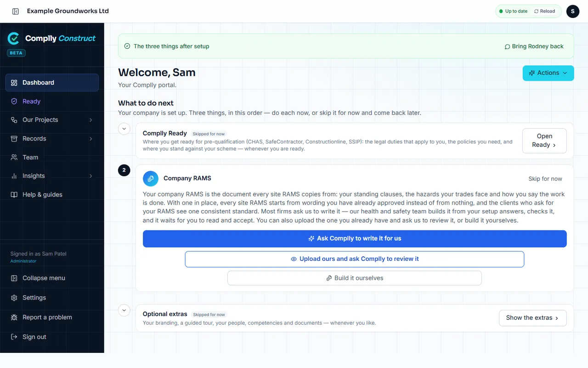Expand the Our Projects chevron
588x368 pixels.
pyautogui.click(x=90, y=120)
